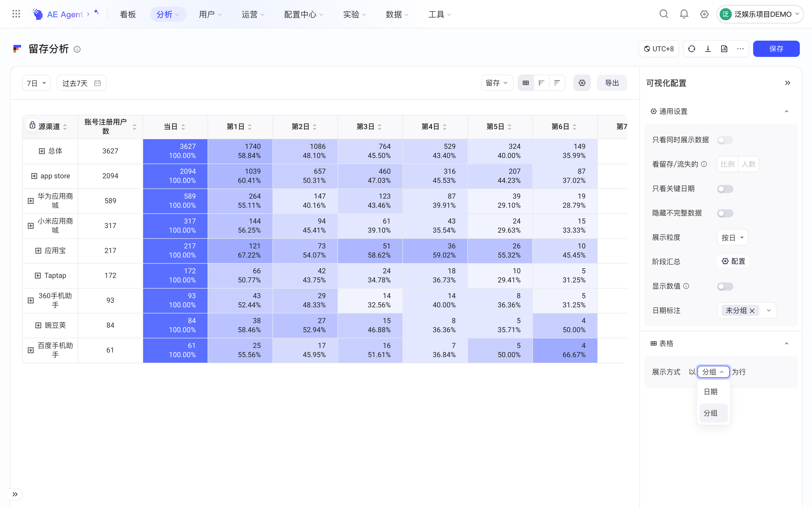
Task: Click the UTC+8 timezone button
Action: click(x=659, y=49)
